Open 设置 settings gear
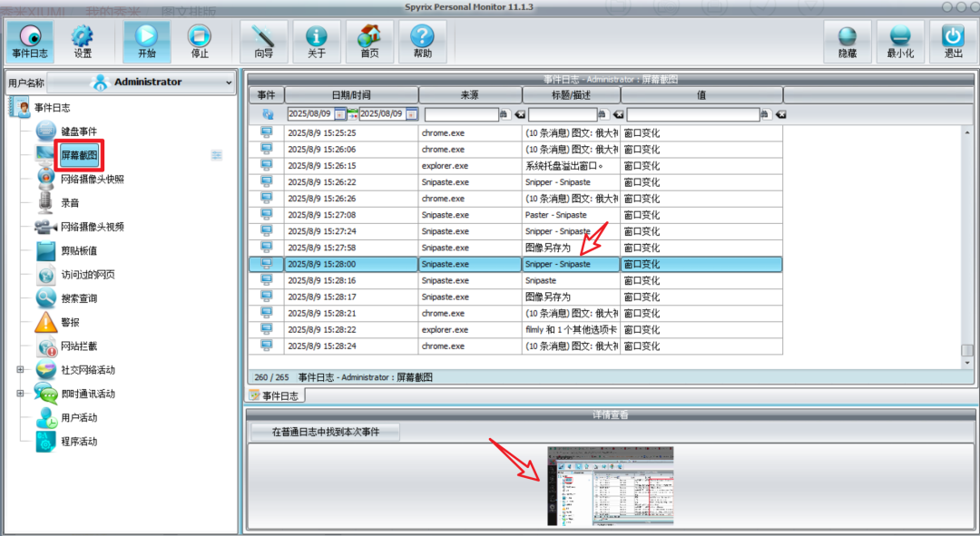This screenshot has height=536, width=980. click(x=83, y=42)
